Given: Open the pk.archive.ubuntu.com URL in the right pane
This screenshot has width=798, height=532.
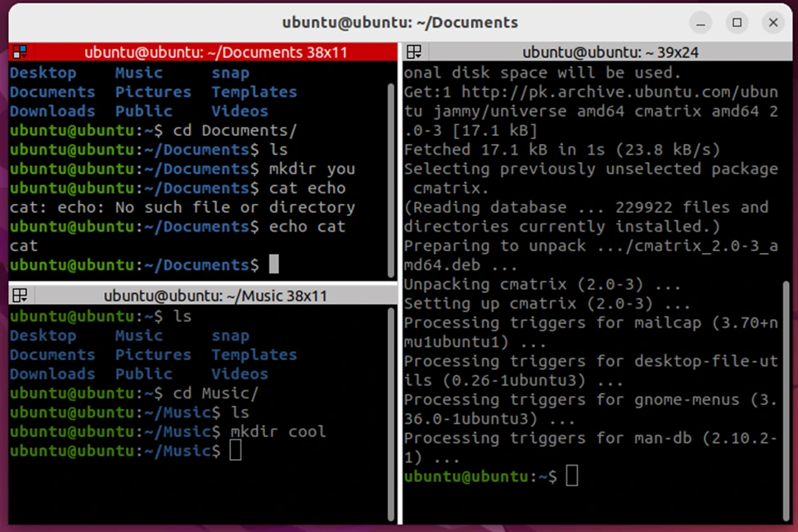Looking at the screenshot, I should pos(602,92).
